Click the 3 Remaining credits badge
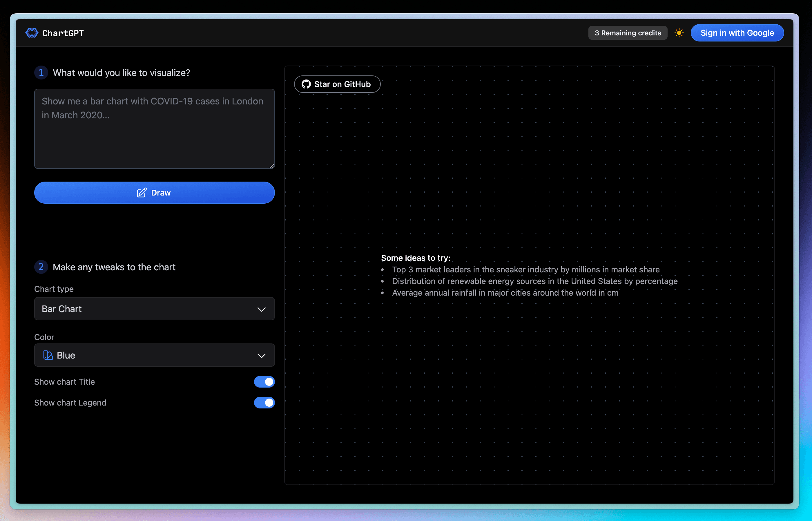The width and height of the screenshot is (812, 521). coord(627,32)
